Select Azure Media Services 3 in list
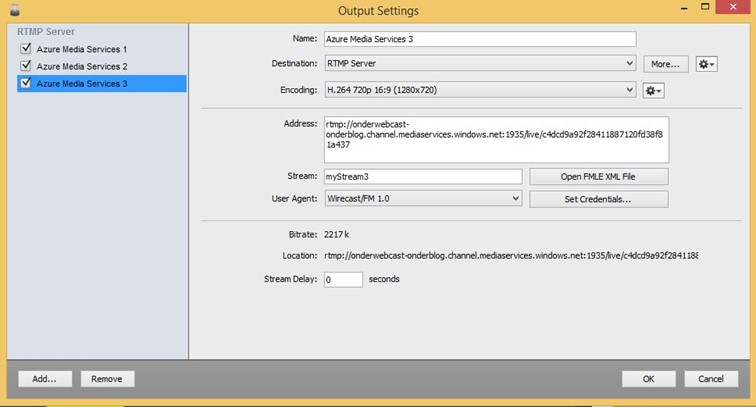Screen dimensions: 756x407 102,83
